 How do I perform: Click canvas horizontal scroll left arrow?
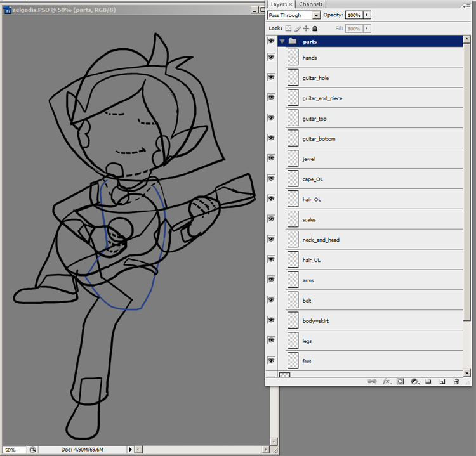(x=138, y=449)
